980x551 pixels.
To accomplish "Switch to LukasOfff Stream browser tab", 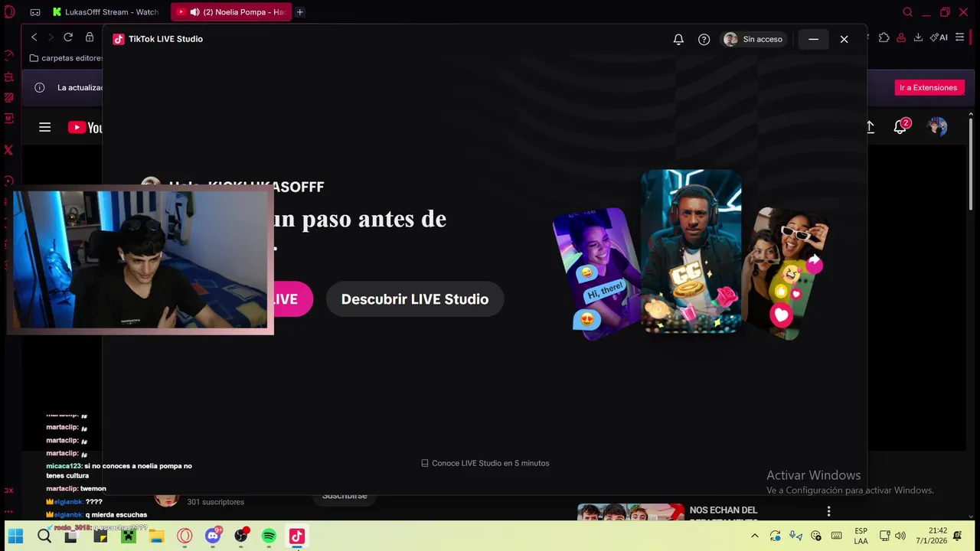I will [106, 12].
